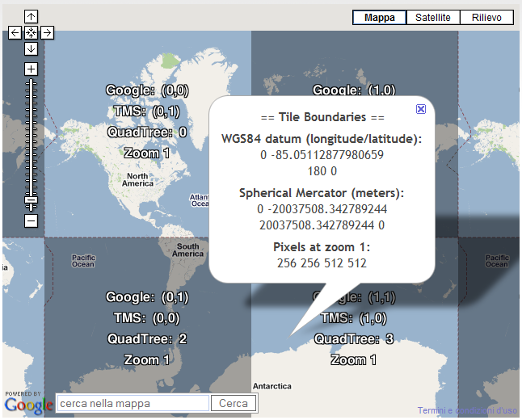Click the Antarctica map label
The width and height of the screenshot is (522, 420).
(x=272, y=386)
